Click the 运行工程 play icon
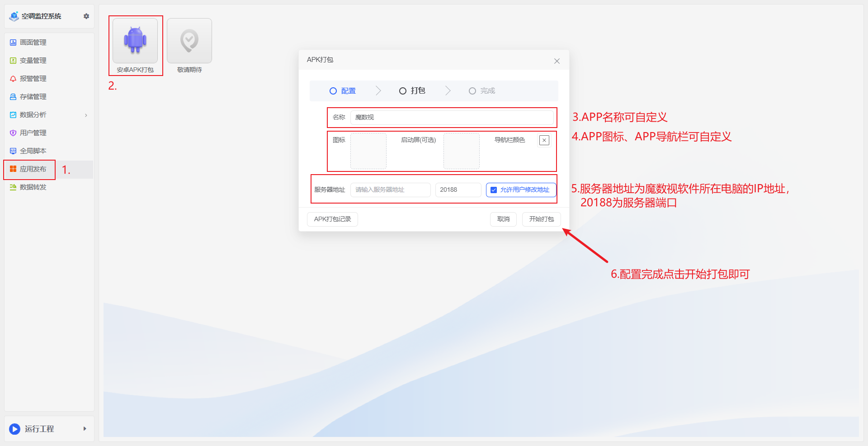868x446 pixels. tap(14, 429)
